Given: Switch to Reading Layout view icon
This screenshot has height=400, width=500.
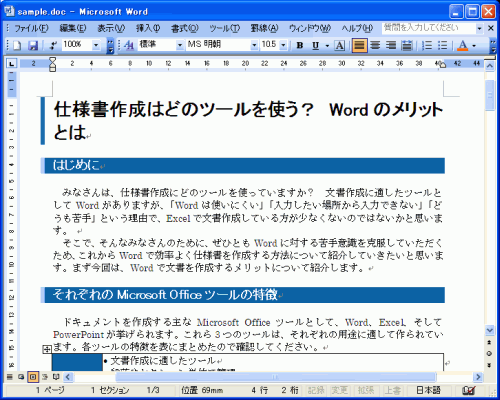Looking at the screenshot, I should point(56,377).
